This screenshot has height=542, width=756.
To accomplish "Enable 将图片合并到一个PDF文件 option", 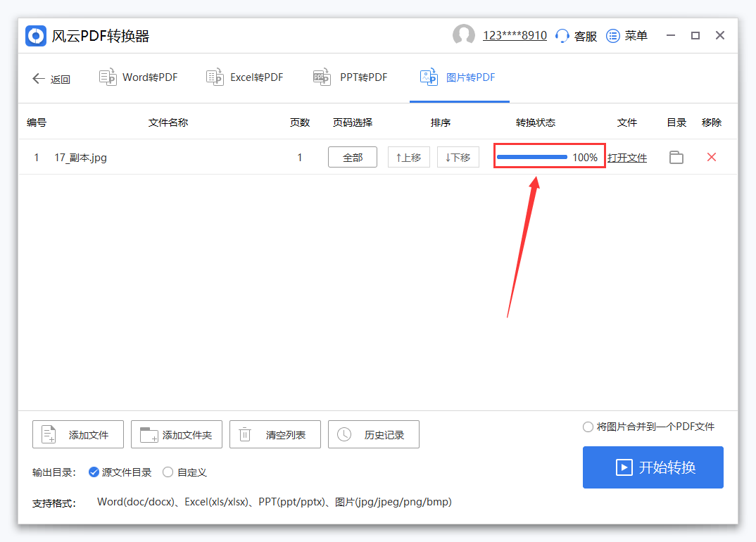I will tap(588, 427).
